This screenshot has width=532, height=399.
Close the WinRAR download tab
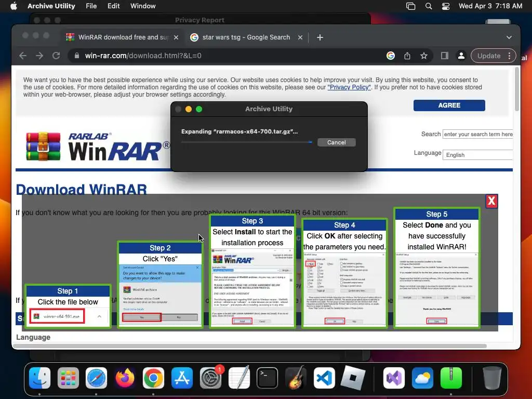pos(176,37)
